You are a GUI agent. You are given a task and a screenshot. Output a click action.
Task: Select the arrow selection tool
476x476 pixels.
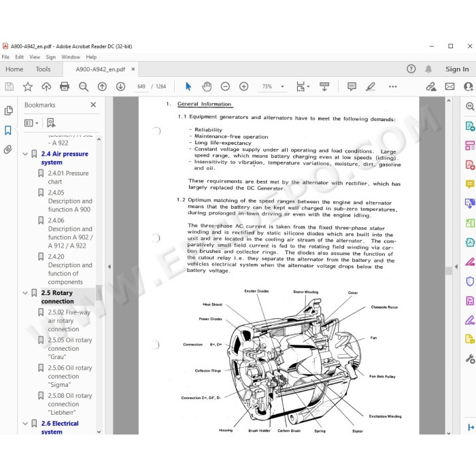point(188,86)
